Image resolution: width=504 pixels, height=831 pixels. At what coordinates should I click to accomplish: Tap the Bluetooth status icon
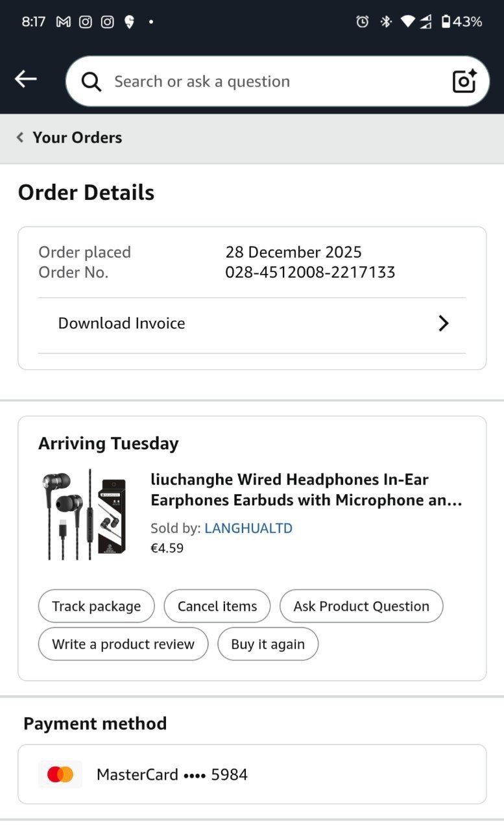point(386,22)
